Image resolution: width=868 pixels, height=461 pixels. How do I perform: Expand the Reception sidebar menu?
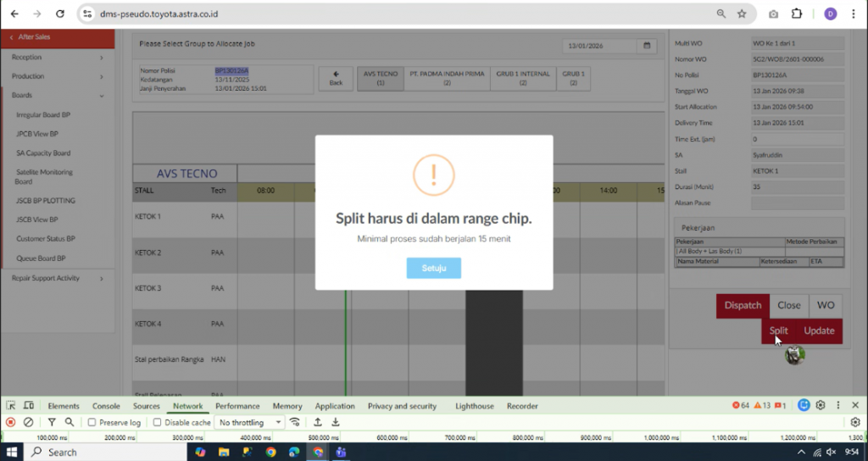tap(57, 58)
